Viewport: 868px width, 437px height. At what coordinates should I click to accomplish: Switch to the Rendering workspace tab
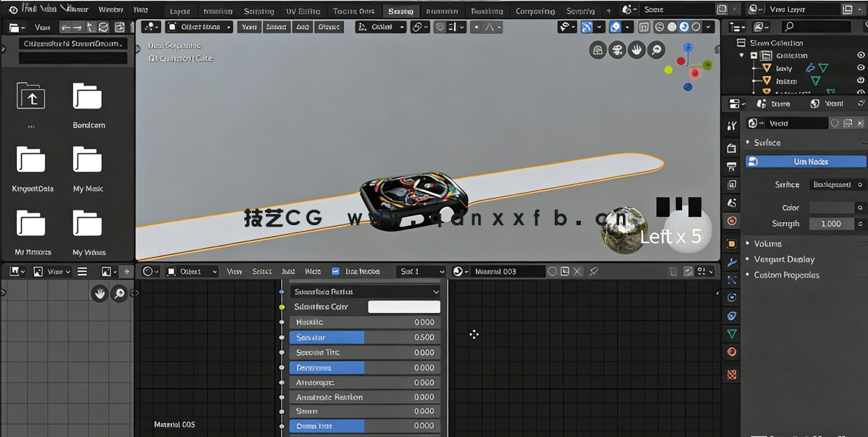tap(486, 10)
